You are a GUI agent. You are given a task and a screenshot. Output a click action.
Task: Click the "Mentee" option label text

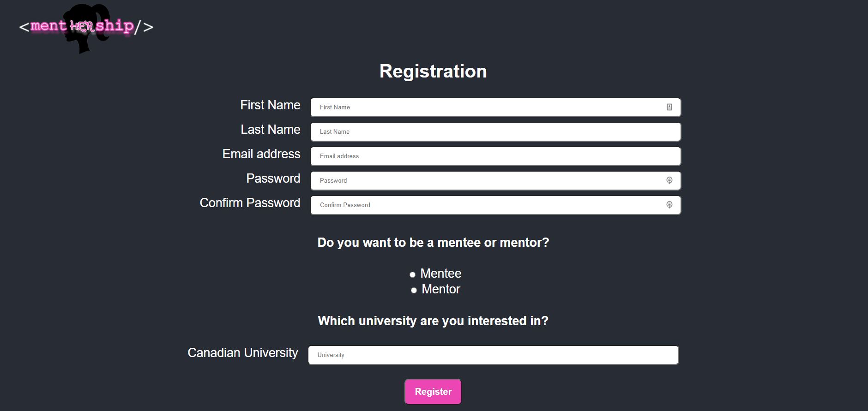pos(440,274)
